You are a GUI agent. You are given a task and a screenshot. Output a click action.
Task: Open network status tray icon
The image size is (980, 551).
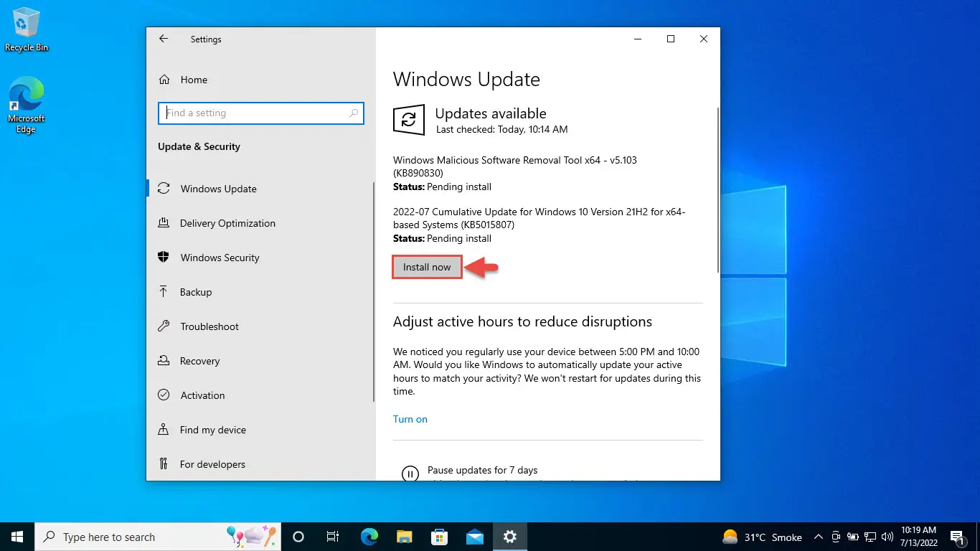point(870,537)
